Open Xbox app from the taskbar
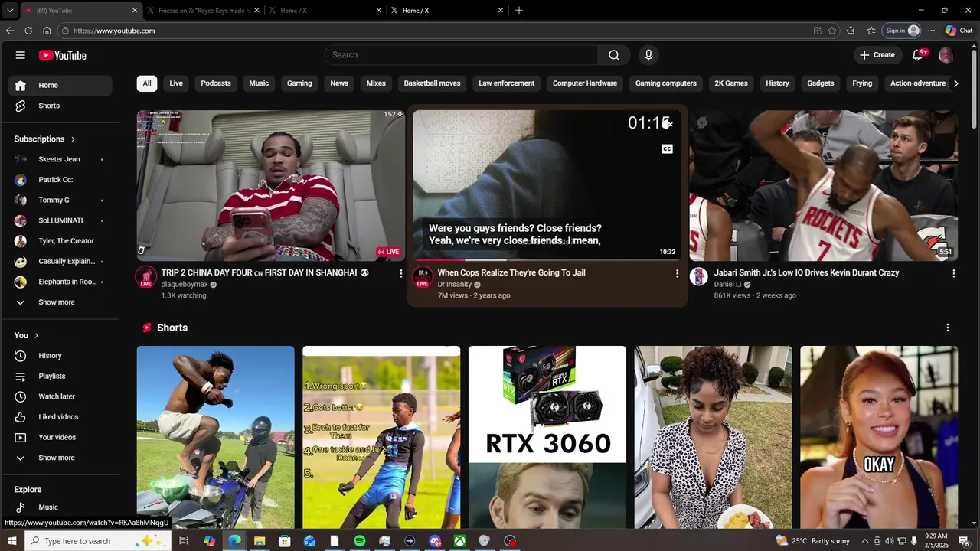The width and height of the screenshot is (980, 551). (x=459, y=541)
